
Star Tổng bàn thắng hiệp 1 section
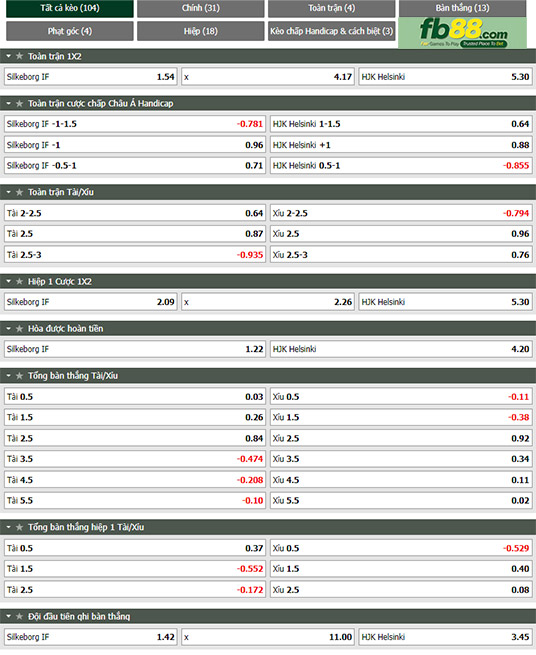click(x=19, y=527)
